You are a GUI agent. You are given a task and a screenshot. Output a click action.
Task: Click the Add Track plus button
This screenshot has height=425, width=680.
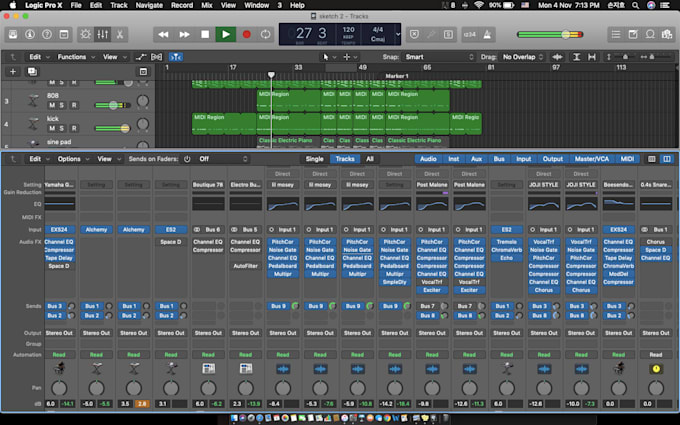coord(13,72)
